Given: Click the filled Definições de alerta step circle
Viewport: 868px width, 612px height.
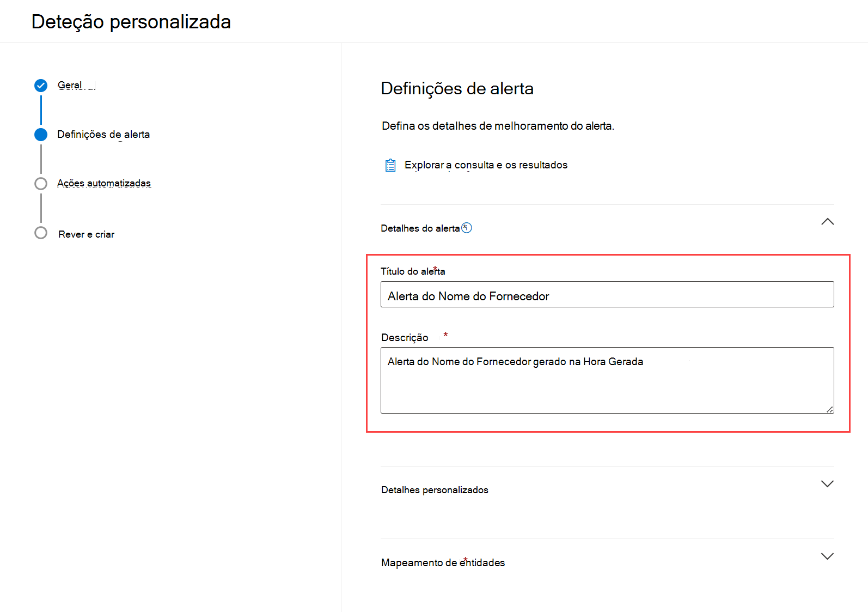Looking at the screenshot, I should coord(41,135).
